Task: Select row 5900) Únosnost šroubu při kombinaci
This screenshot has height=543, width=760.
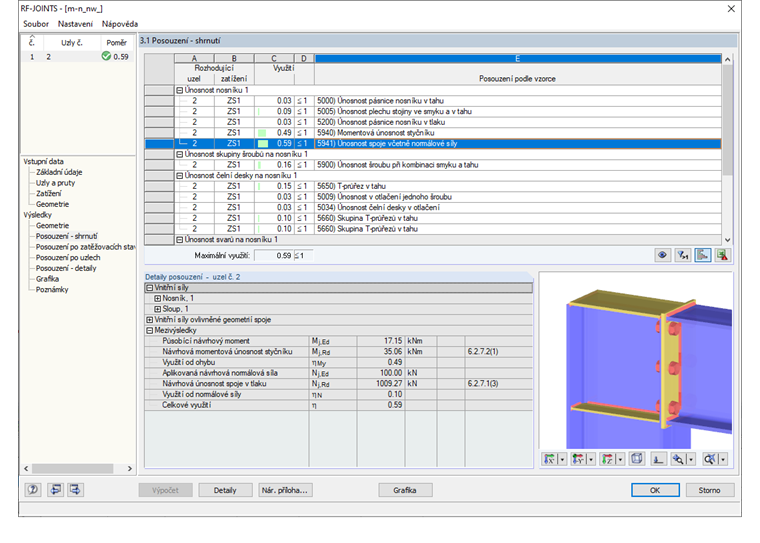Action: tap(433, 165)
